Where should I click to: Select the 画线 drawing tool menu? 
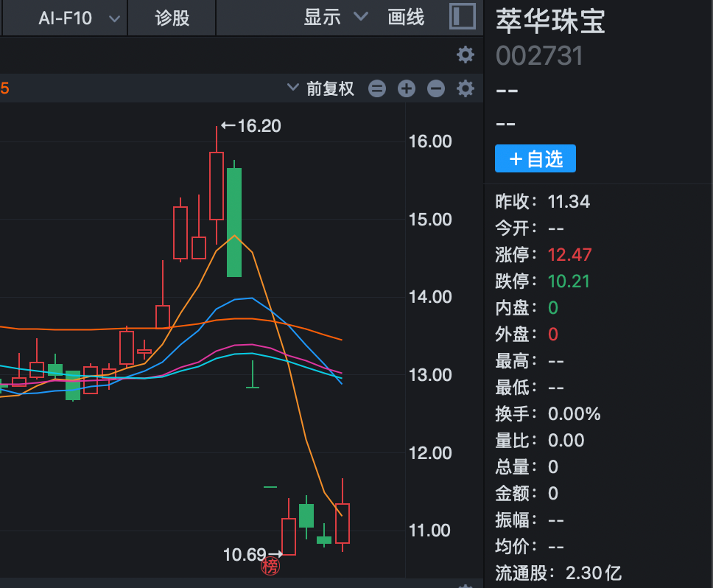(x=406, y=17)
